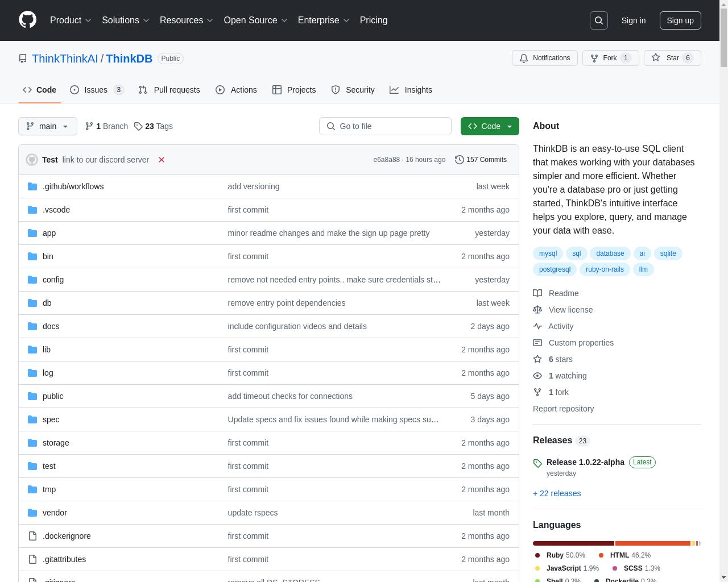Click the Sign in link

click(x=633, y=20)
